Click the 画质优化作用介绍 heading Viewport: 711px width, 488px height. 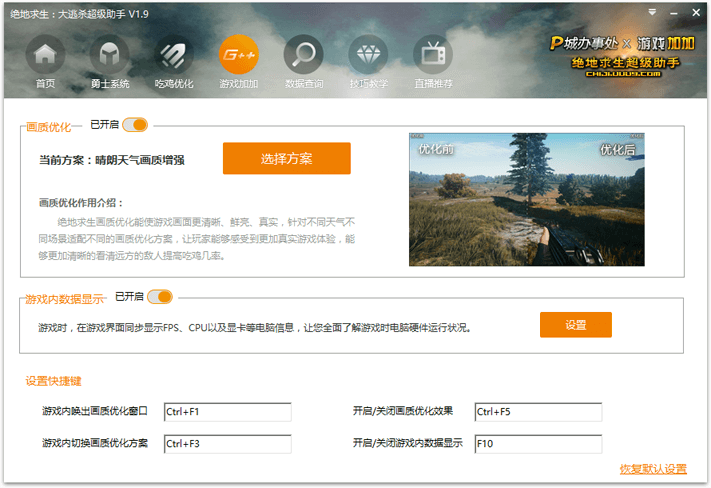(81, 203)
